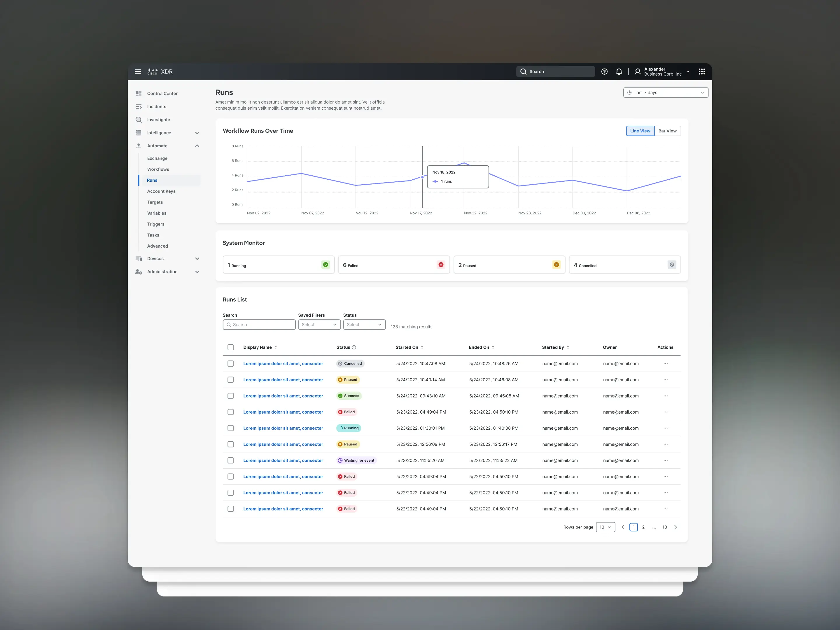
Task: Click the Status column info icon
Action: (354, 347)
